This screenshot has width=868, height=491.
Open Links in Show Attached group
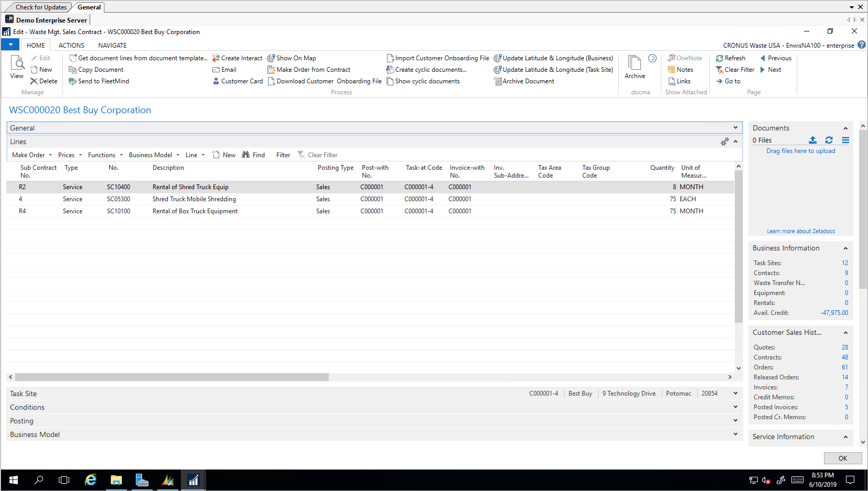[679, 81]
